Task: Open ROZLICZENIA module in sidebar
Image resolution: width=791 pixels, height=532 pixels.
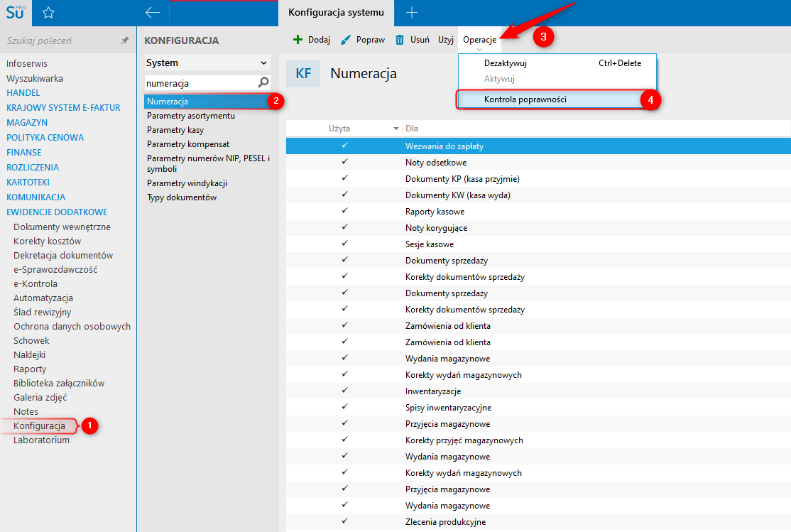Action: (32, 167)
